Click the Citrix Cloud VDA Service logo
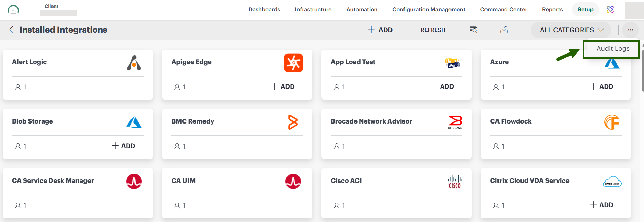Image resolution: width=644 pixels, height=222 pixels. click(612, 182)
